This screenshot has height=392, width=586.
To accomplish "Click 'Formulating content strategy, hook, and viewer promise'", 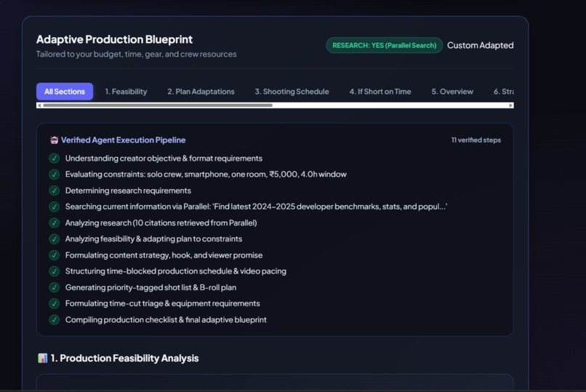I will tap(164, 255).
